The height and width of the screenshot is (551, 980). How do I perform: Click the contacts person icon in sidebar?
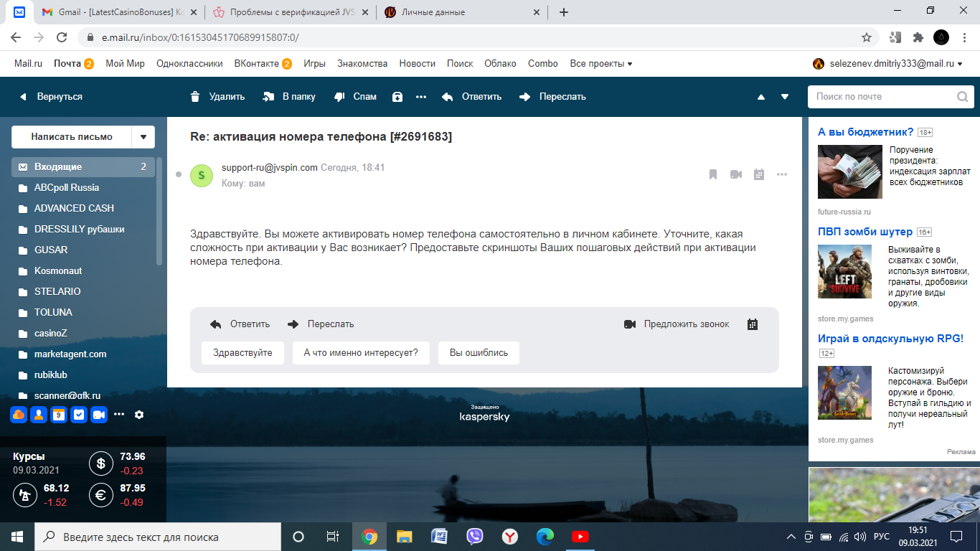click(39, 414)
